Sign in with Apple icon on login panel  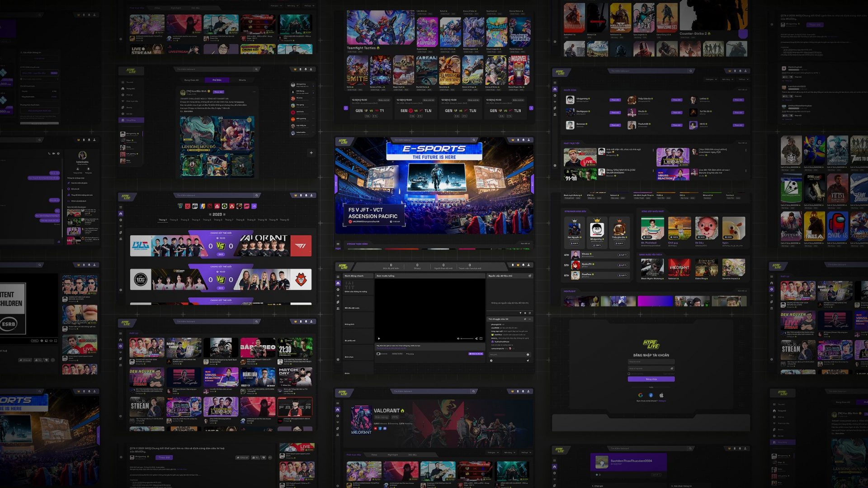coord(661,395)
